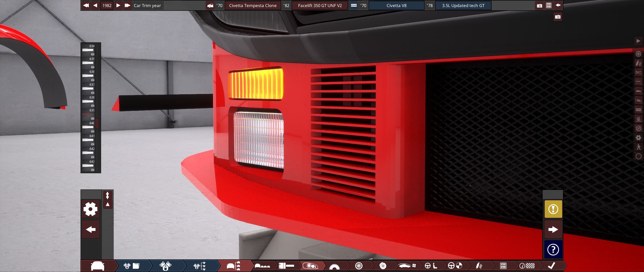Image resolution: width=644 pixels, height=272 pixels.
Task: Click the Facelift 350 GT UNF V2 name
Action: 320,6
